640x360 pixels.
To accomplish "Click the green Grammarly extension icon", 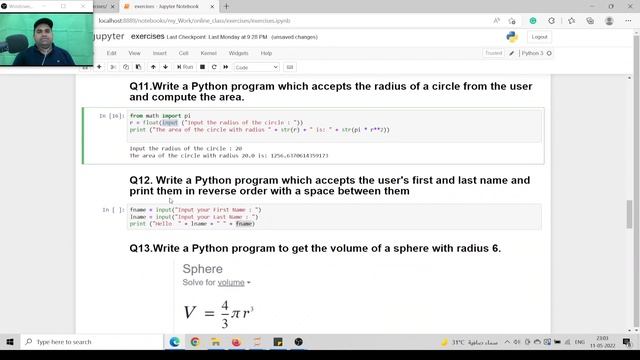I will (x=533, y=21).
